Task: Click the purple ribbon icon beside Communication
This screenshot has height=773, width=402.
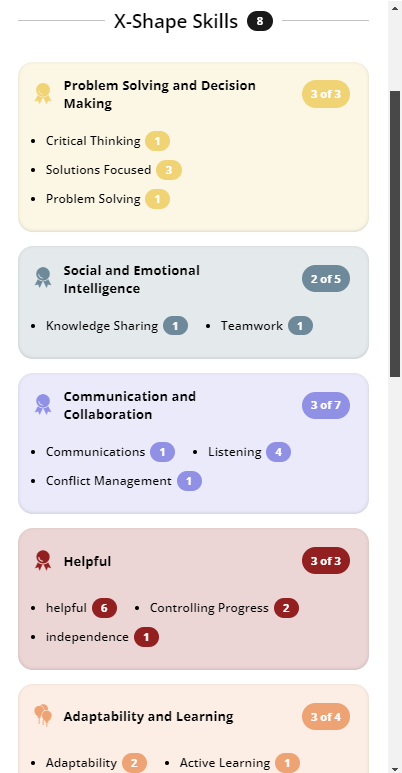Action: coord(43,404)
